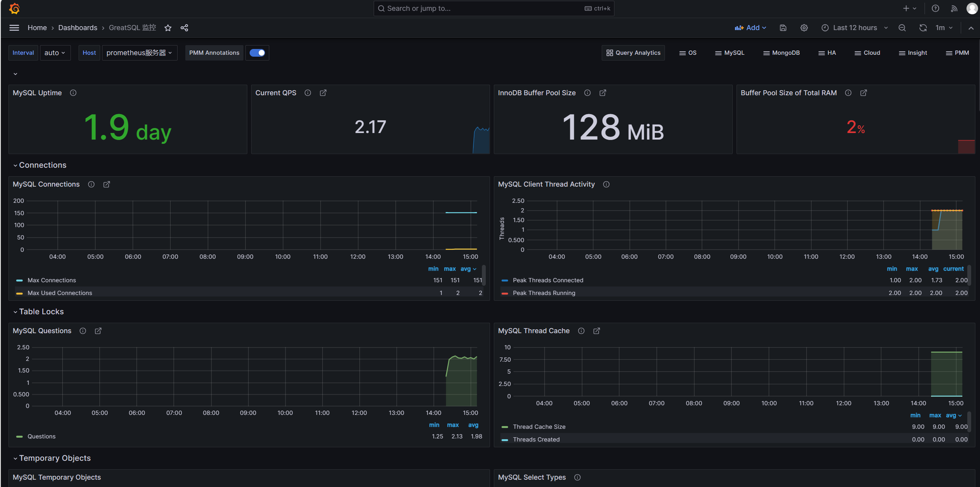Open the Last 12 hours time picker
The height and width of the screenshot is (487, 980).
(x=855, y=28)
